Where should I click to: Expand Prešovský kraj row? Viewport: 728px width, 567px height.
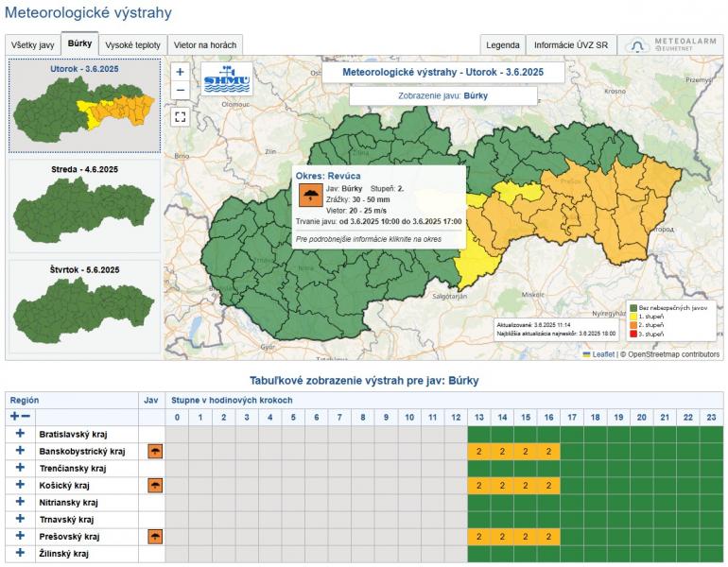[20, 536]
